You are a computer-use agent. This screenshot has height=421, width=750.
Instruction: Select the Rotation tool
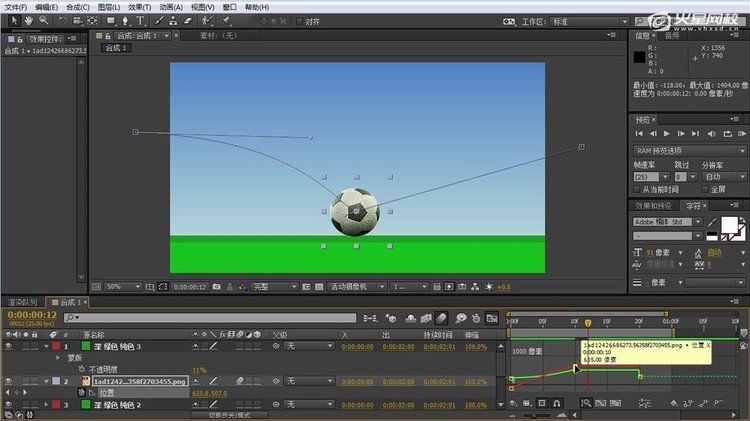pos(63,21)
